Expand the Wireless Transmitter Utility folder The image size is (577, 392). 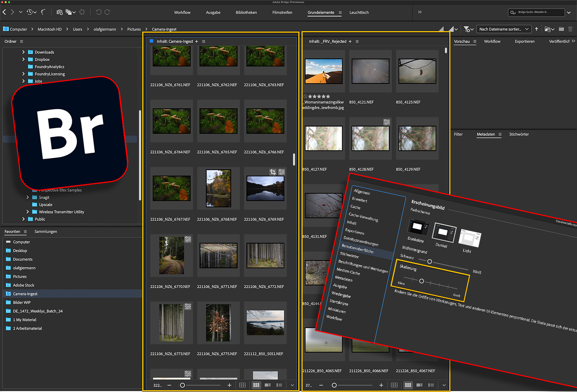click(x=28, y=212)
